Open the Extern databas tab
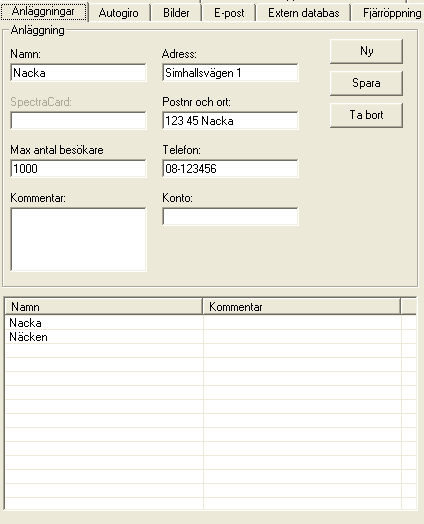The image size is (424, 524). pos(303,13)
